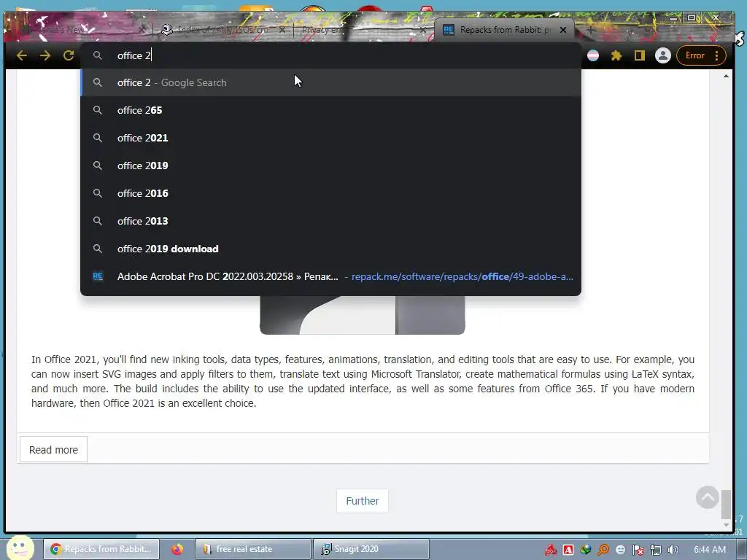Pick the 'office 2016' suggestion
Image resolution: width=747 pixels, height=560 pixels.
pos(330,192)
